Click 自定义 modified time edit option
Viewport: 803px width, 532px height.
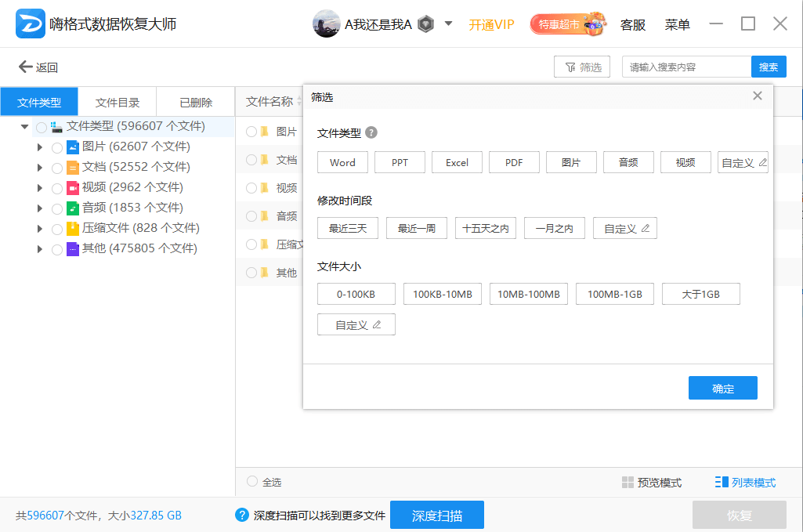coord(625,228)
